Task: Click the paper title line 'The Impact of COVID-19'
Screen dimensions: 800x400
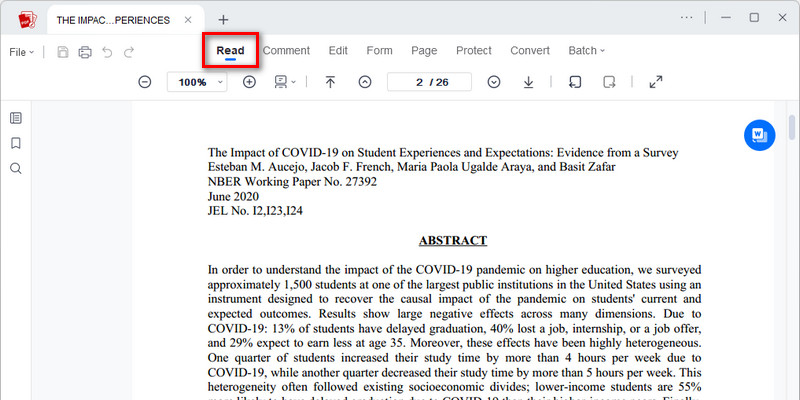Action: click(443, 153)
